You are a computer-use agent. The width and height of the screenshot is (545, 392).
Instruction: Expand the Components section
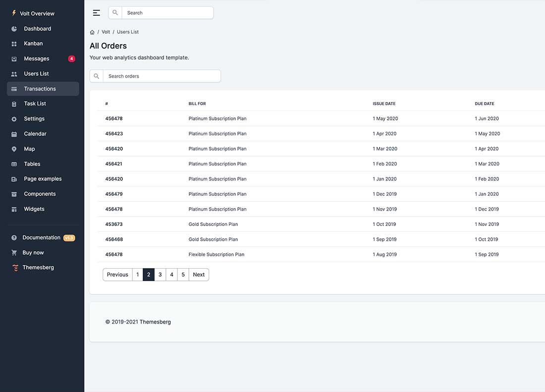39,193
